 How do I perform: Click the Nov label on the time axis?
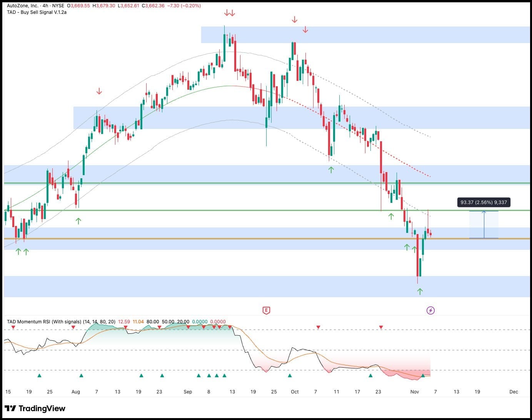[x=415, y=392]
